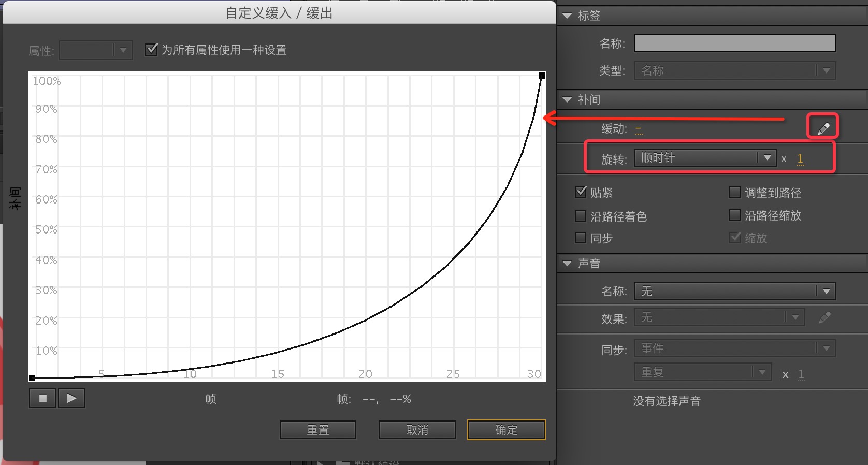868x465 pixels.
Task: Click the curve's bottom-left start control point
Action: click(32, 378)
